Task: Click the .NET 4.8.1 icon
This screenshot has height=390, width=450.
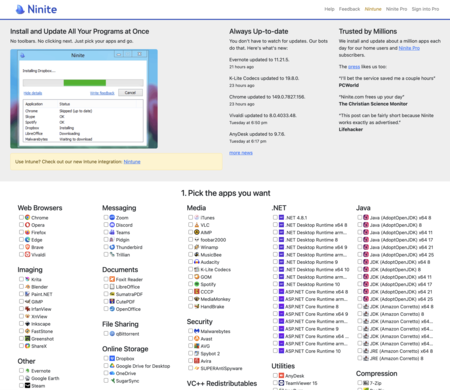Action: coord(281,217)
